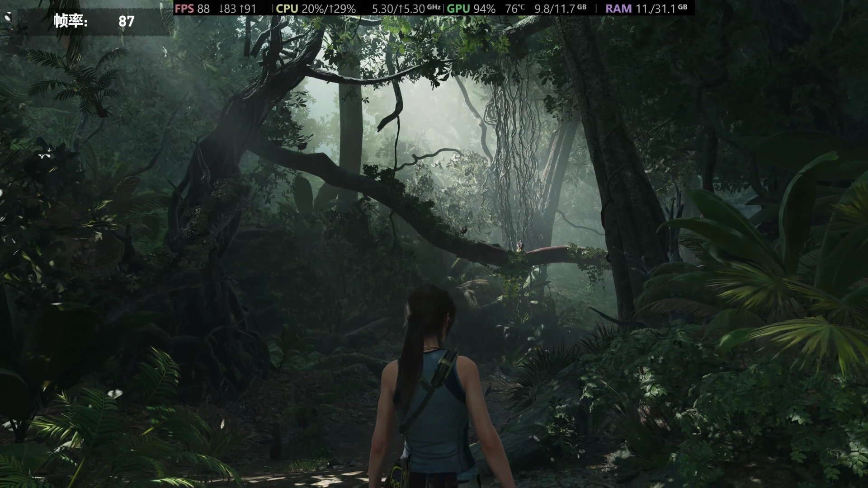Select the minimum FPS value ↓83

click(227, 9)
